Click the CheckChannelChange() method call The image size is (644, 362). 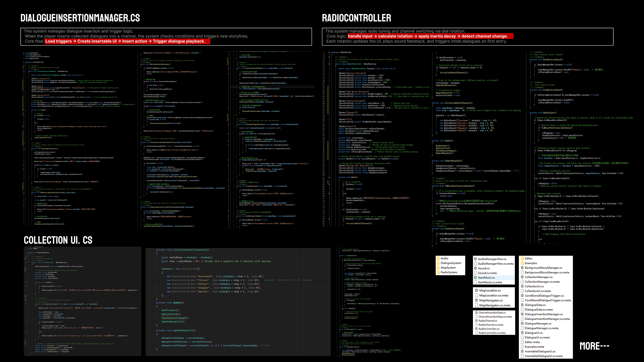coord(175,318)
